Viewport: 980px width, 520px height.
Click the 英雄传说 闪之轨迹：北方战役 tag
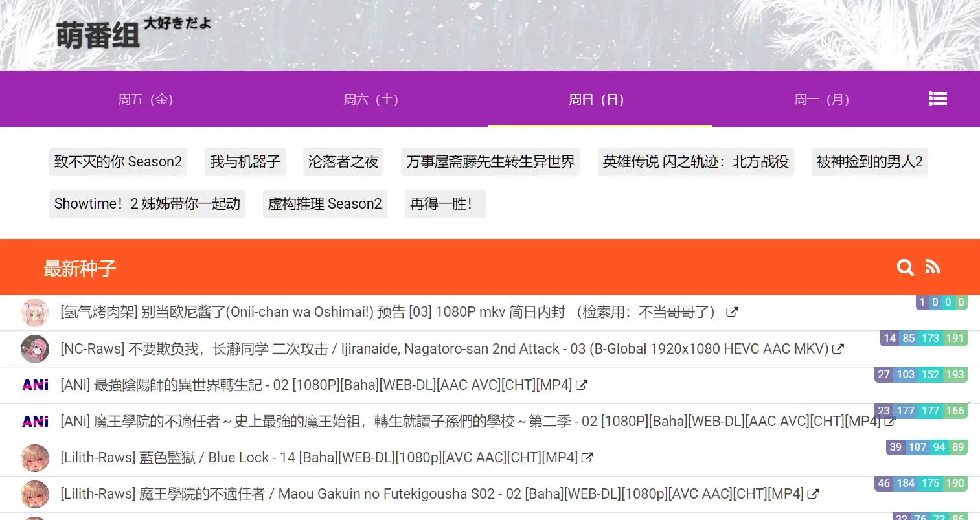[x=696, y=162]
